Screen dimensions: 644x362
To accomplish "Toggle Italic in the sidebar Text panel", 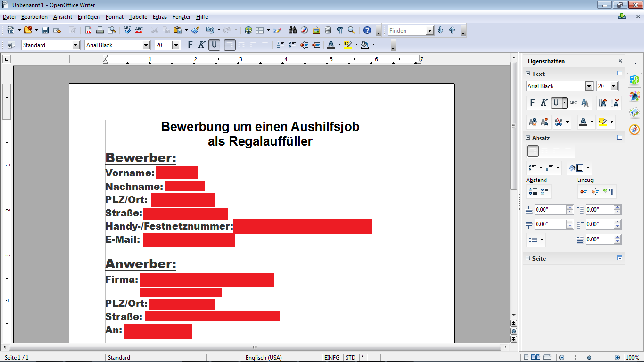I will tap(544, 103).
